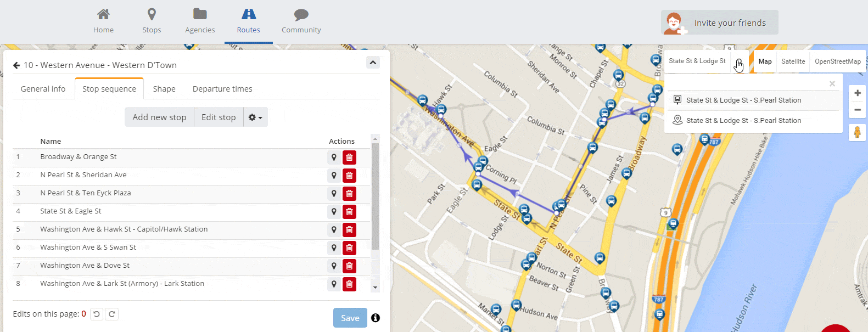Select stop row State St & Eagle St
Image resolution: width=868 pixels, height=332 pixels.
click(x=192, y=212)
